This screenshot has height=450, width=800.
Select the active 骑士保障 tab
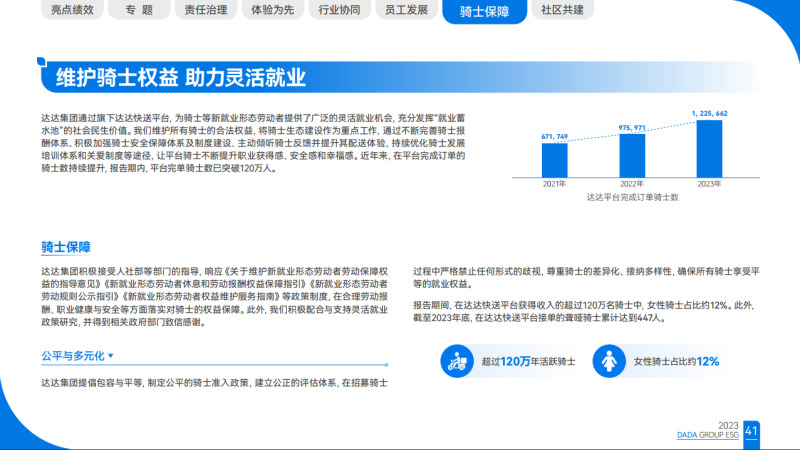click(484, 11)
